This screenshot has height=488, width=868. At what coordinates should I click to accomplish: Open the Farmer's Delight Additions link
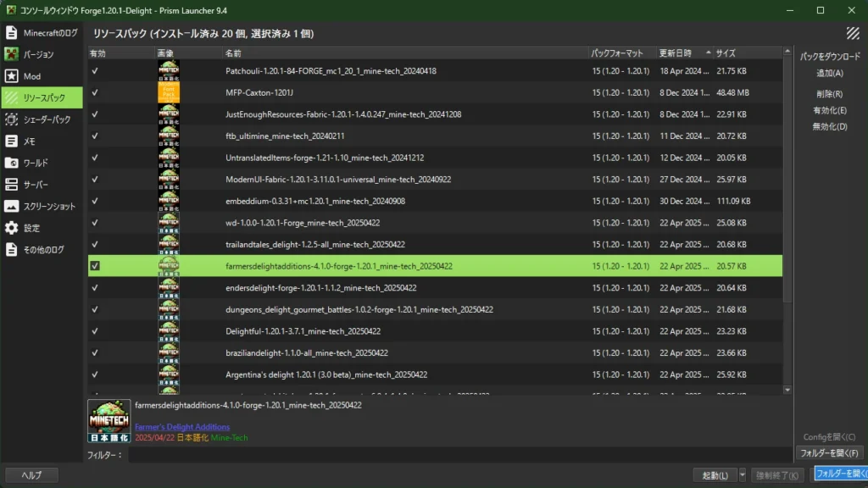click(182, 427)
